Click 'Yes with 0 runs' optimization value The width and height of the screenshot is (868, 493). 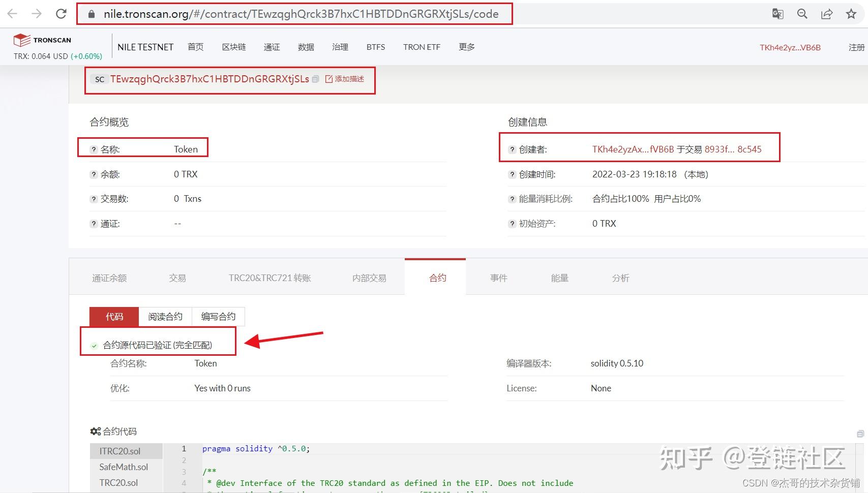[222, 388]
